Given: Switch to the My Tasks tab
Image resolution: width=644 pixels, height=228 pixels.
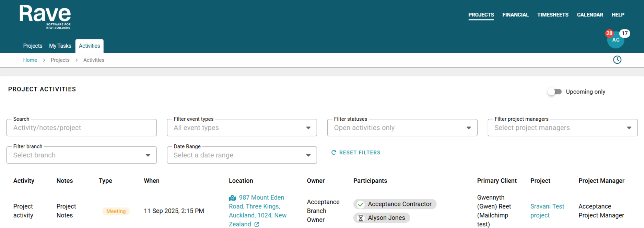Looking at the screenshot, I should [60, 46].
